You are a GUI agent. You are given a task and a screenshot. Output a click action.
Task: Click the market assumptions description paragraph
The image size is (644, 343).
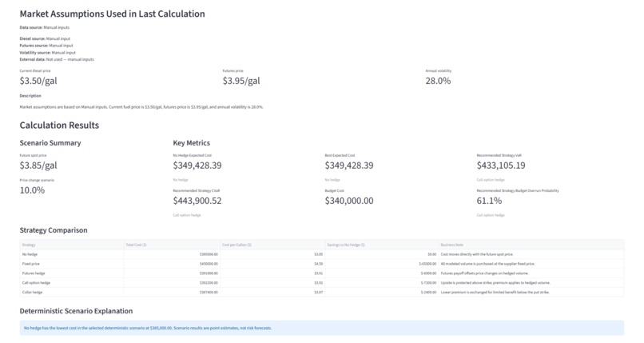(x=141, y=107)
